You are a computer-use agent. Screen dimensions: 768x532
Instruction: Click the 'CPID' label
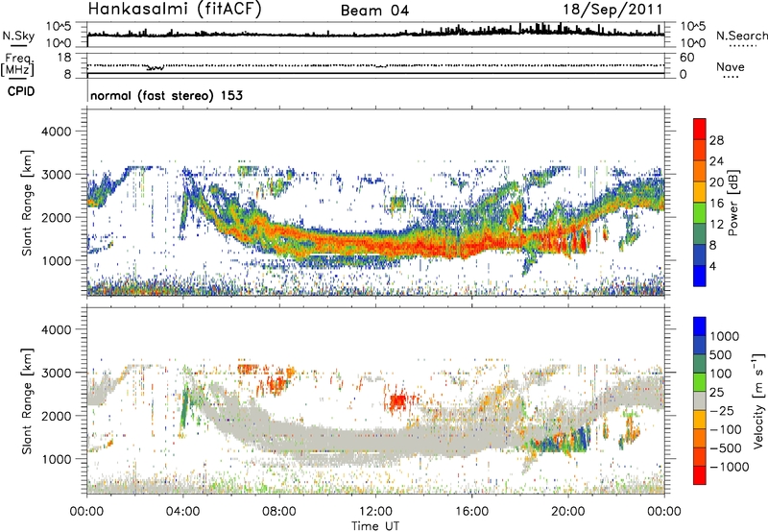coord(21,91)
